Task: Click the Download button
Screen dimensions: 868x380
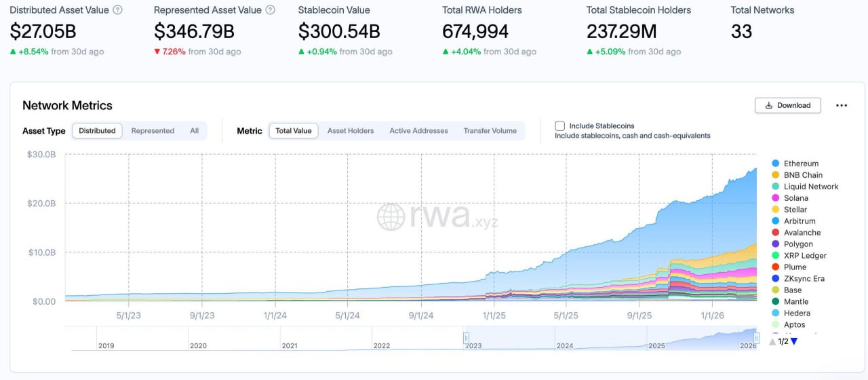Action: (787, 105)
